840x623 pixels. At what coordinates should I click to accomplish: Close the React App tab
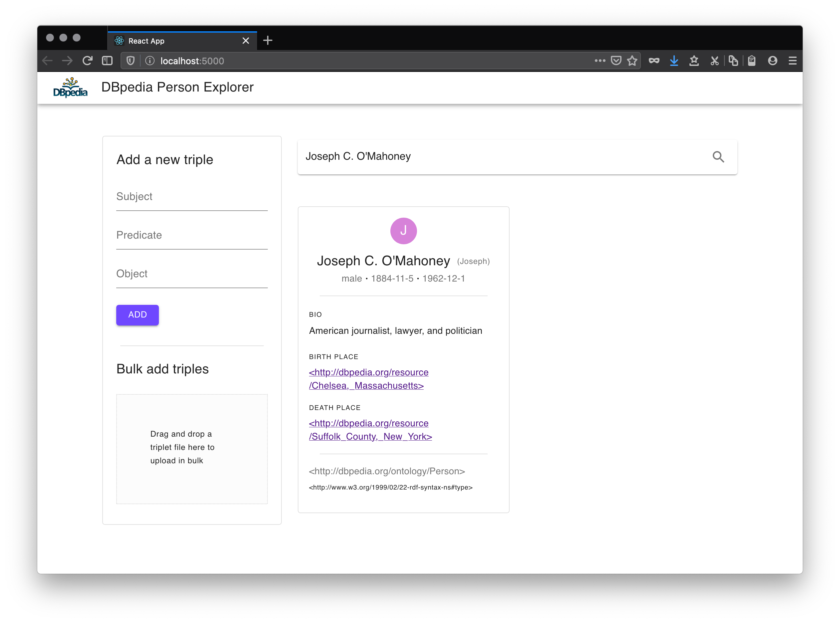246,41
